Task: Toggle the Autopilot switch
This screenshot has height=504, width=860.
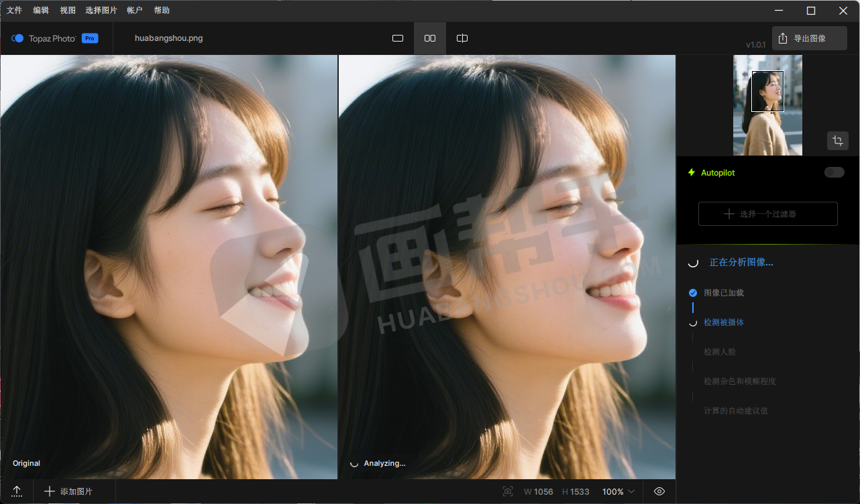Action: (834, 172)
